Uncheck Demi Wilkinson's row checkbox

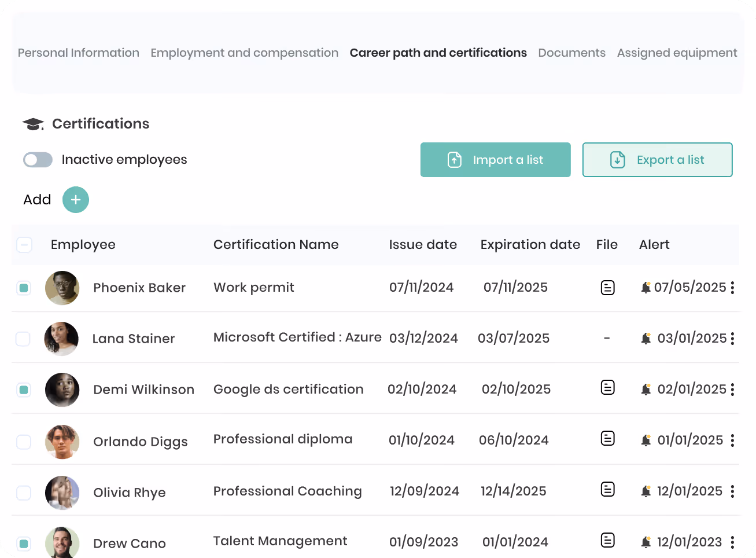tap(24, 390)
